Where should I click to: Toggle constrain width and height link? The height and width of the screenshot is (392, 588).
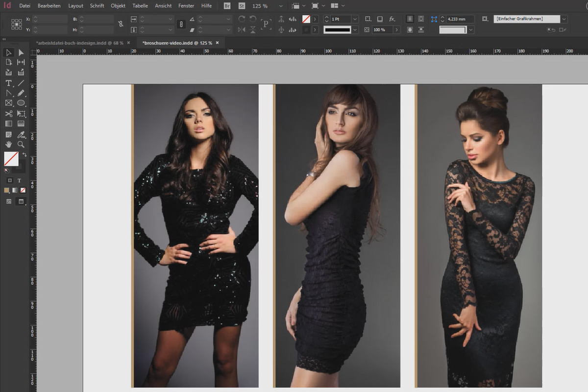(121, 24)
